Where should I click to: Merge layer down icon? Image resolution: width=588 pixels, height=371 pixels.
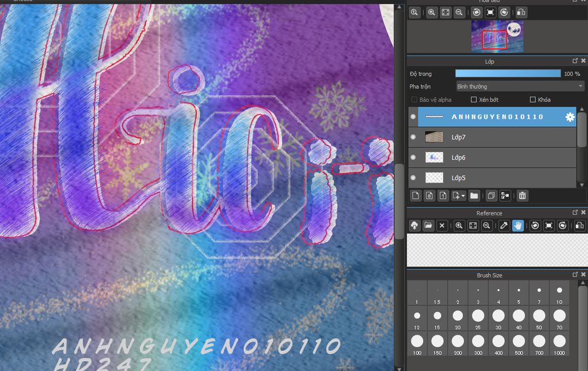click(x=505, y=195)
